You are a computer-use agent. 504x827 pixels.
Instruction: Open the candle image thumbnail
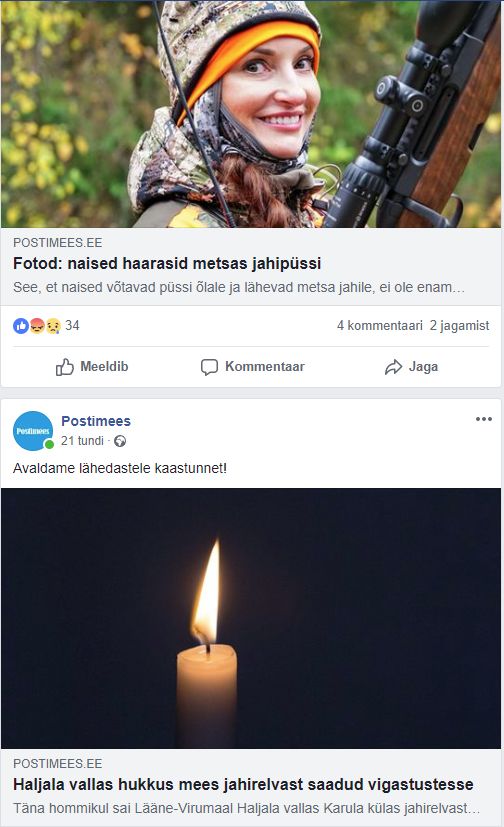pos(251,618)
